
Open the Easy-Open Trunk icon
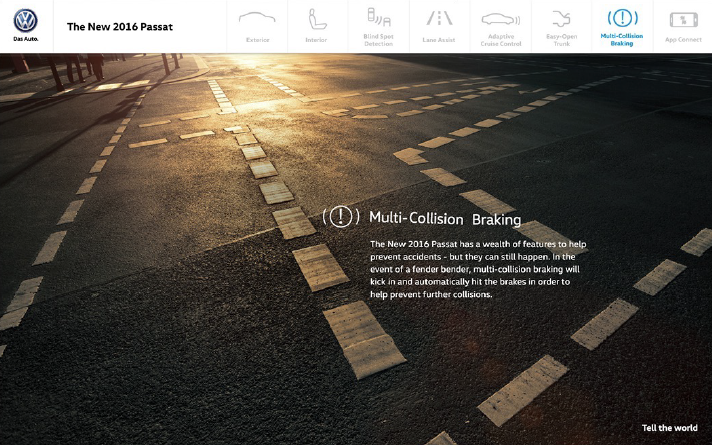[x=561, y=18]
